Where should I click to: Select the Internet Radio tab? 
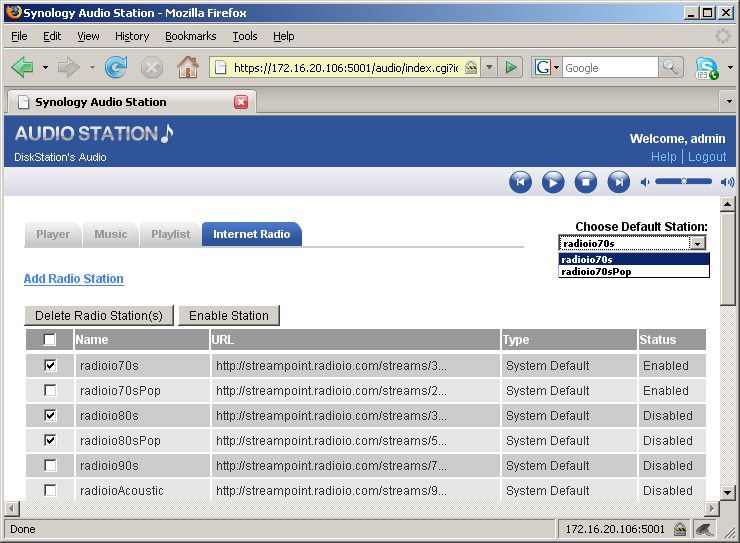click(x=252, y=234)
